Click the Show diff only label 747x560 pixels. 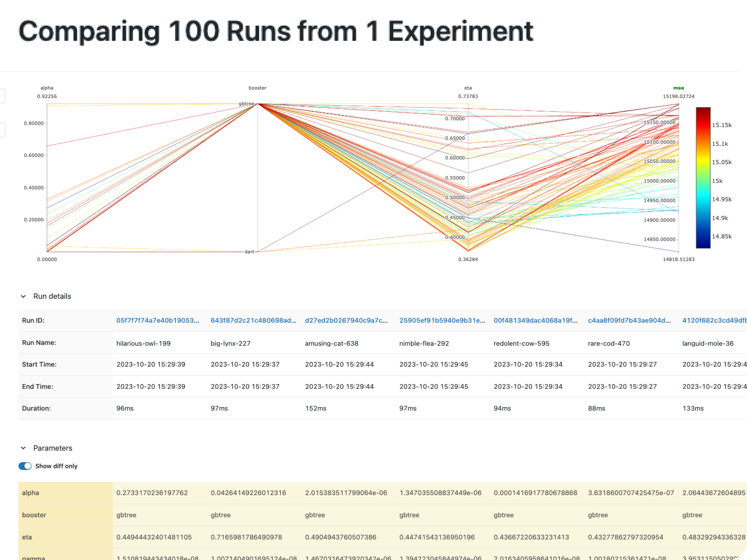click(x=56, y=466)
